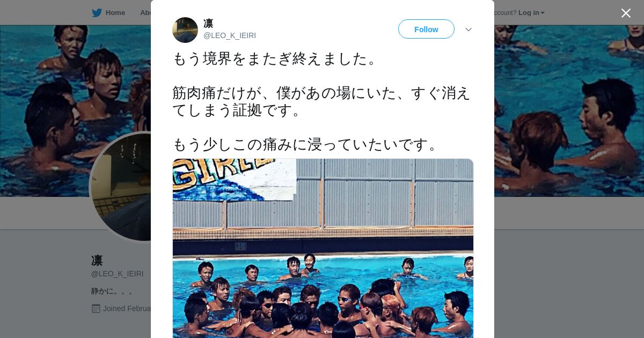644x338 pixels.
Task: Open the tweet options chevron menu
Action: coord(469,30)
